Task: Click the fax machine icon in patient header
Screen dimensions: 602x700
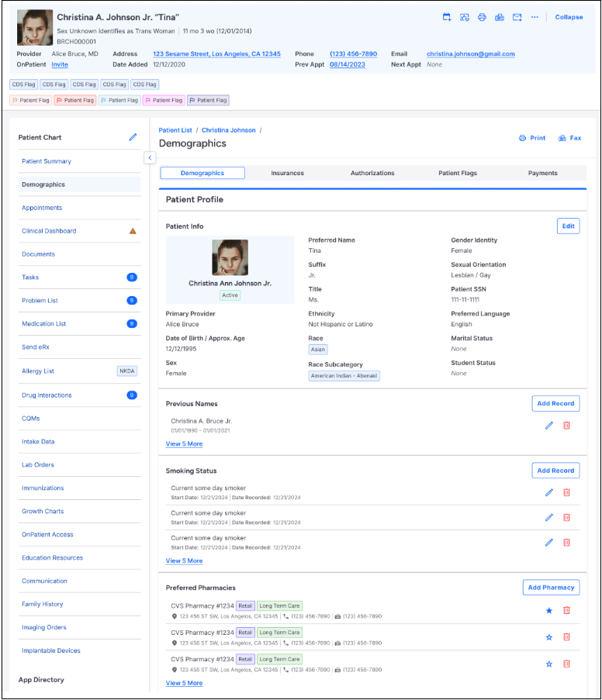Action: coord(499,17)
